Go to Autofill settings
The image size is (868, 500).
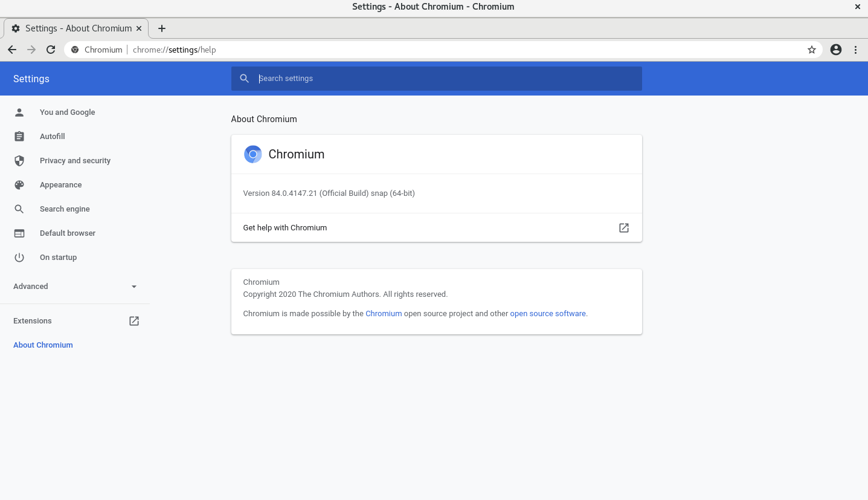tap(52, 136)
